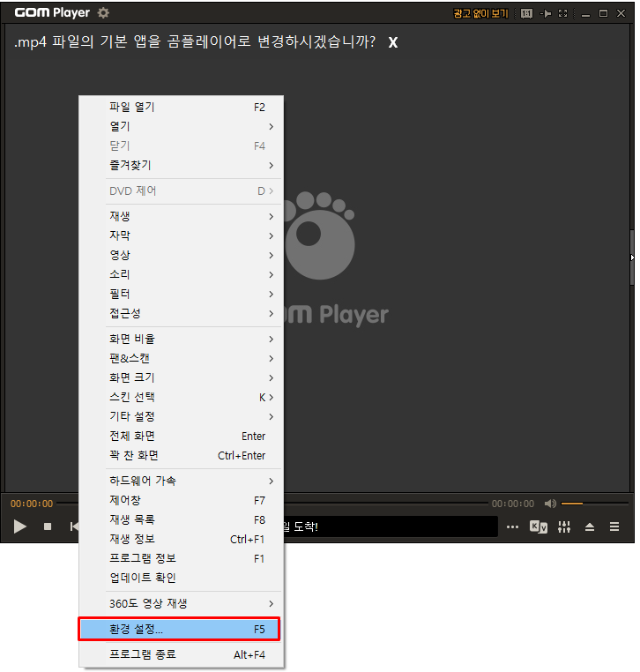Screen dimensions: 640x672
Task: Expand the 즐겨찾기 submenu
Action: pos(181,165)
